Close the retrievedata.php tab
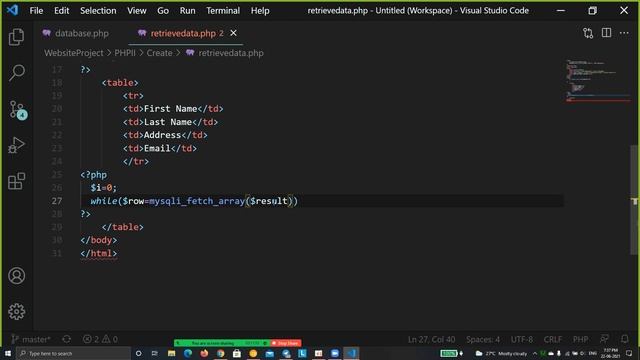This screenshot has height=360, width=640. click(x=233, y=33)
